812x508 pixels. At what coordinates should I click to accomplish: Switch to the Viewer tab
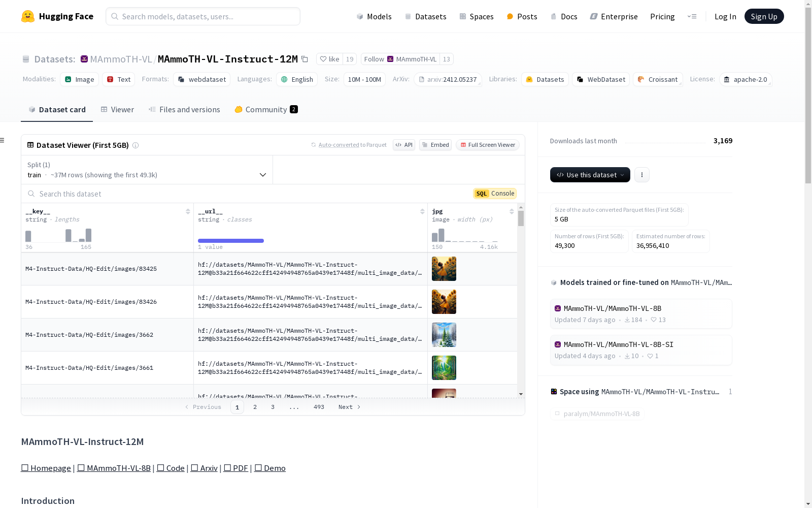(117, 110)
